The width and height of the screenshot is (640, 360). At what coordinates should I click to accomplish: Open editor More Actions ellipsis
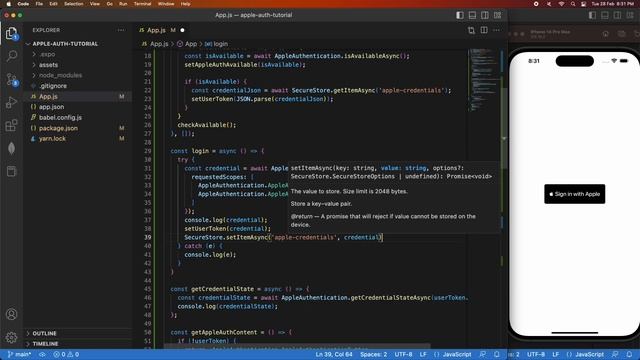pos(496,30)
